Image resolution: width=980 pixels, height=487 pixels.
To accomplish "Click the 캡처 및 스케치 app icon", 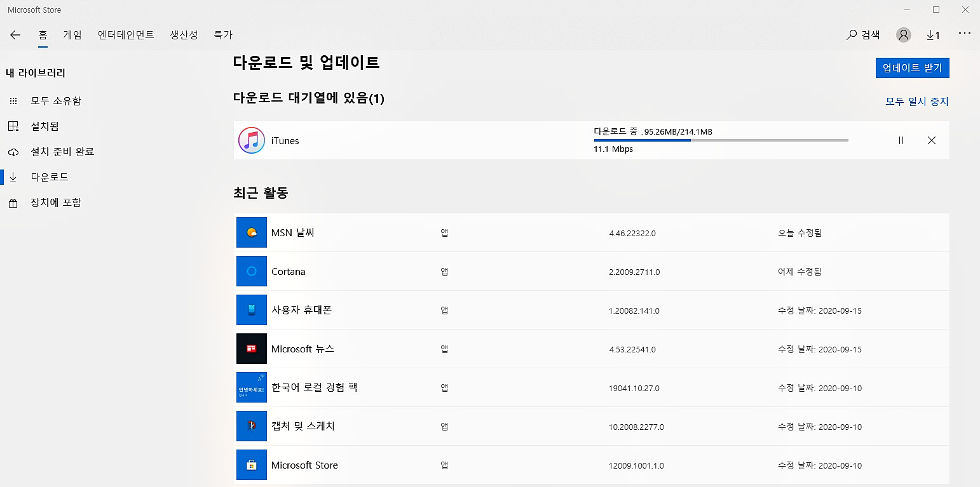I will [251, 426].
